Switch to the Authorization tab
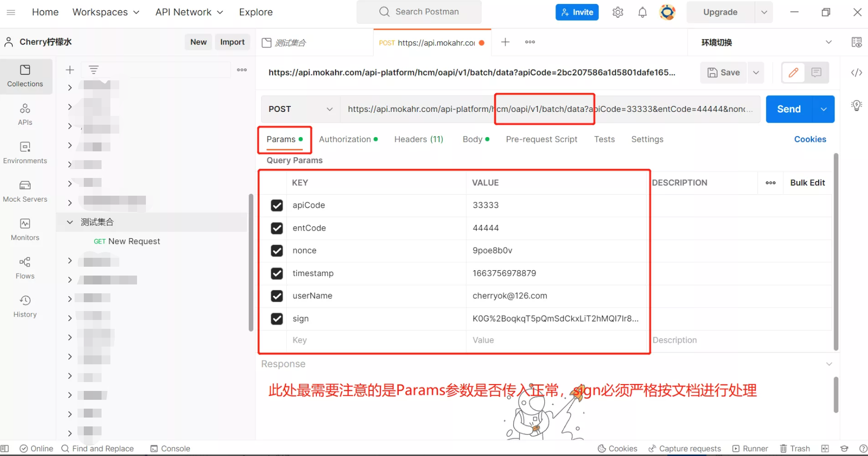 (x=348, y=140)
